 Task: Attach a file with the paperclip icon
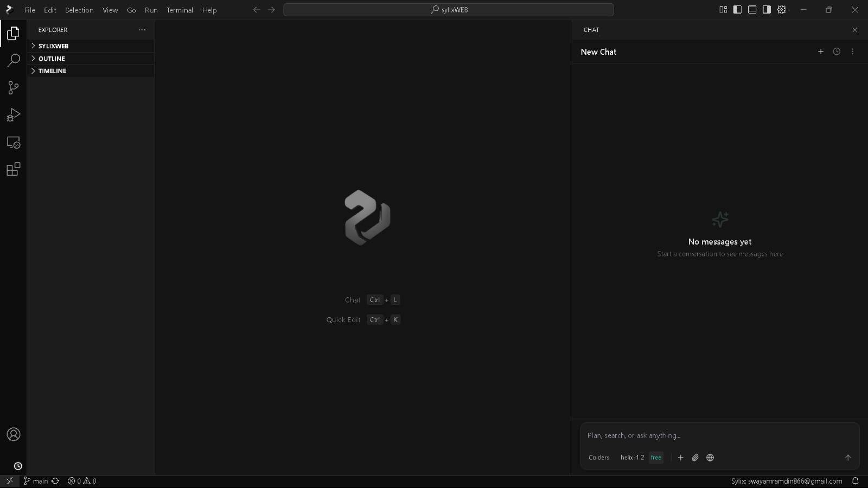pos(695,458)
